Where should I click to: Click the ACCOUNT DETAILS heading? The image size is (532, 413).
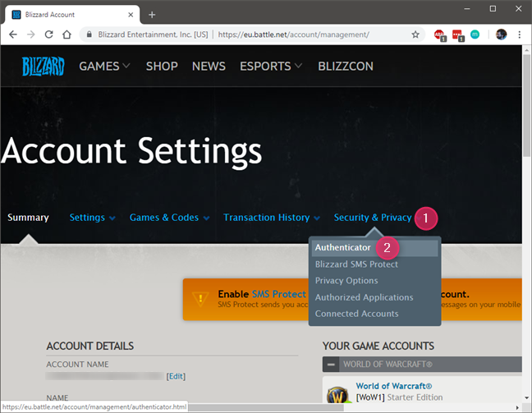tap(90, 346)
